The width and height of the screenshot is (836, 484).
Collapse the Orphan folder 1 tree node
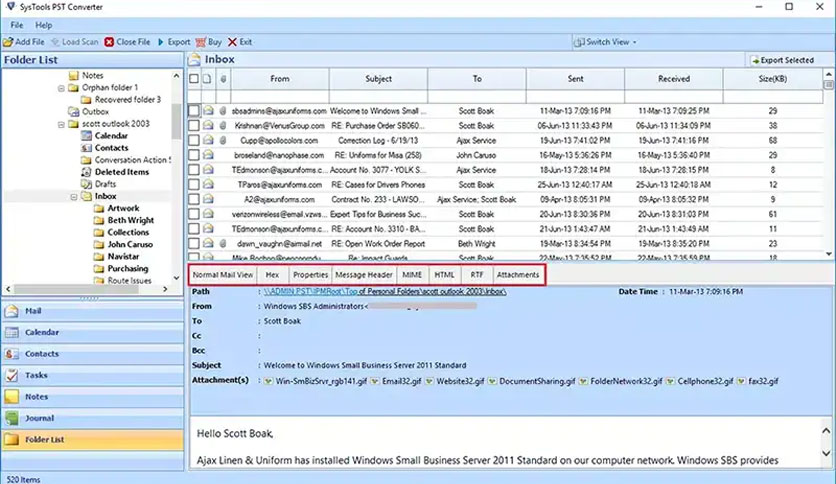click(61, 88)
